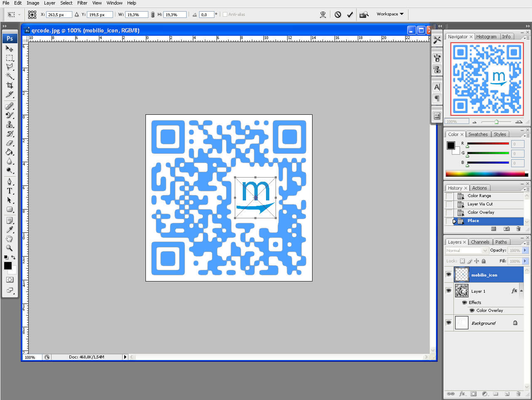Screen dimensions: 532x400
Task: Toggle Quick Mask mode
Action: click(x=10, y=280)
